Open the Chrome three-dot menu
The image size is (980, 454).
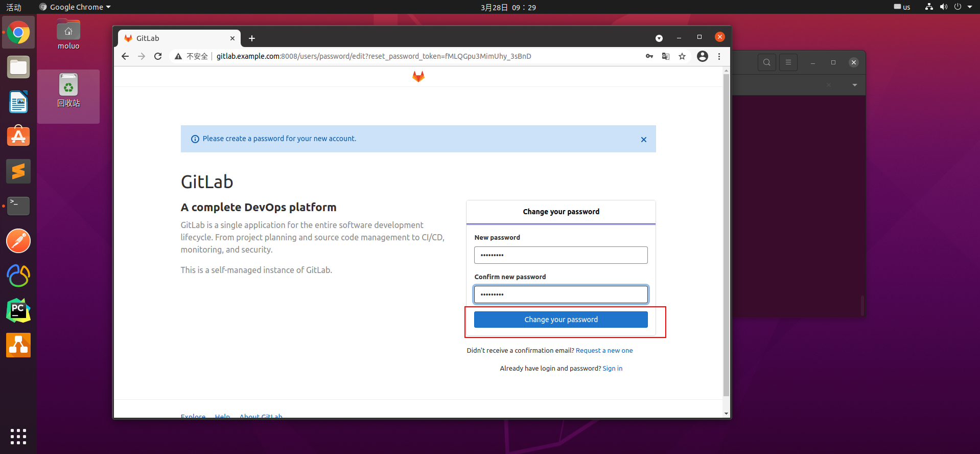719,56
